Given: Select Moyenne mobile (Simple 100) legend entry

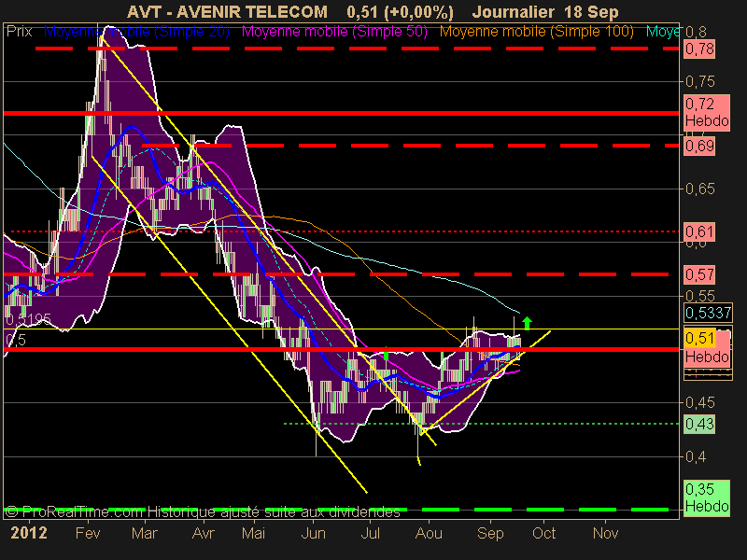Looking at the screenshot, I should (536, 32).
